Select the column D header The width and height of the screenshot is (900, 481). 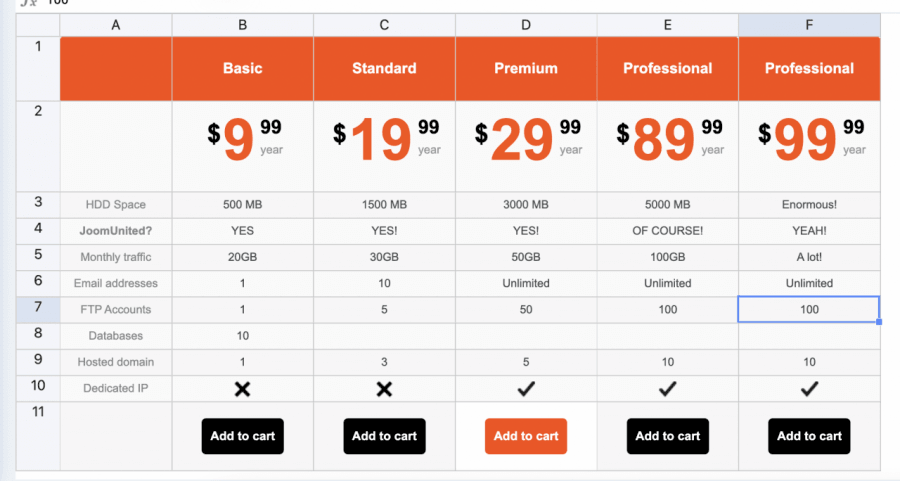(x=526, y=25)
